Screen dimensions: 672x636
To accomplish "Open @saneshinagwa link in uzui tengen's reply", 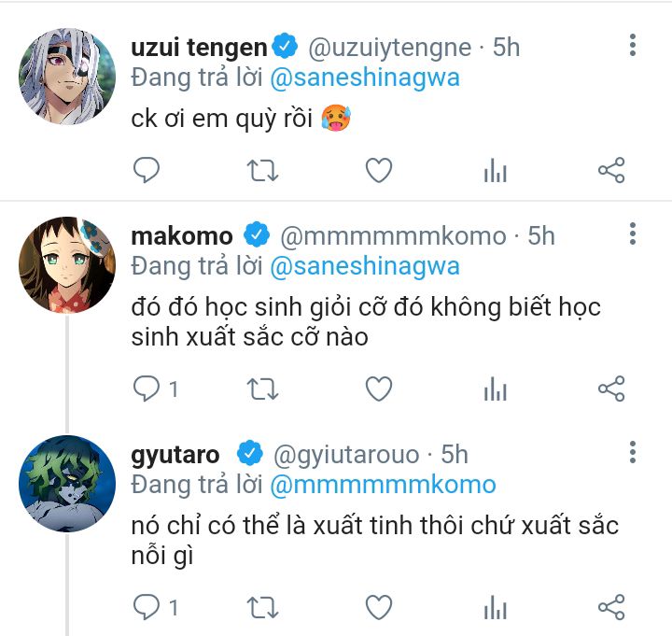I will [x=365, y=77].
